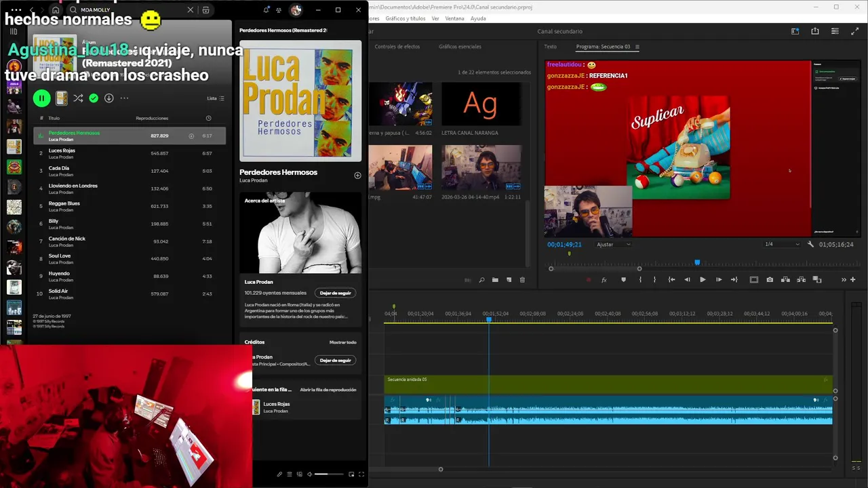868x488 pixels.
Task: Open the Program Monitor wrench settings
Action: click(x=810, y=244)
